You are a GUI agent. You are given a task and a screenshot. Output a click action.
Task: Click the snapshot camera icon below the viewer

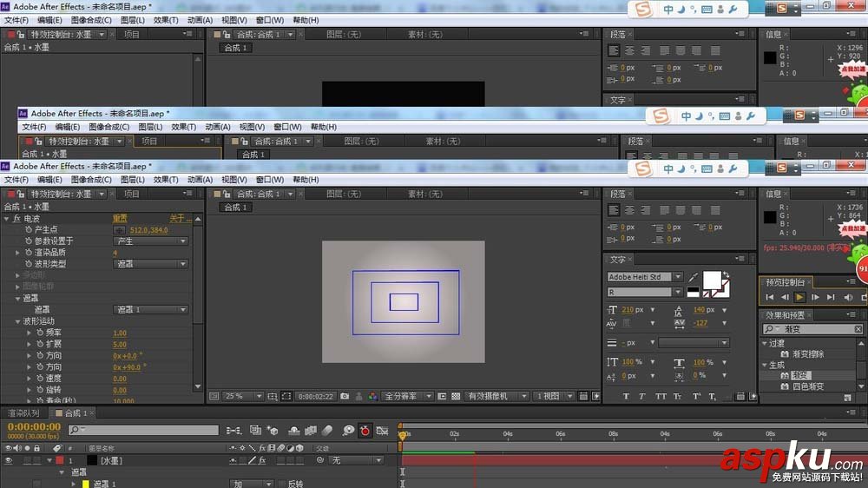(x=345, y=396)
